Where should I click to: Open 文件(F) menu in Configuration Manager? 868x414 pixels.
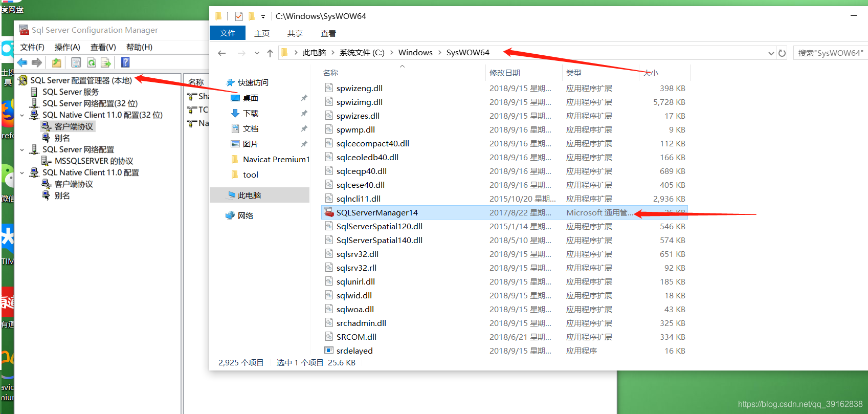tap(32, 47)
